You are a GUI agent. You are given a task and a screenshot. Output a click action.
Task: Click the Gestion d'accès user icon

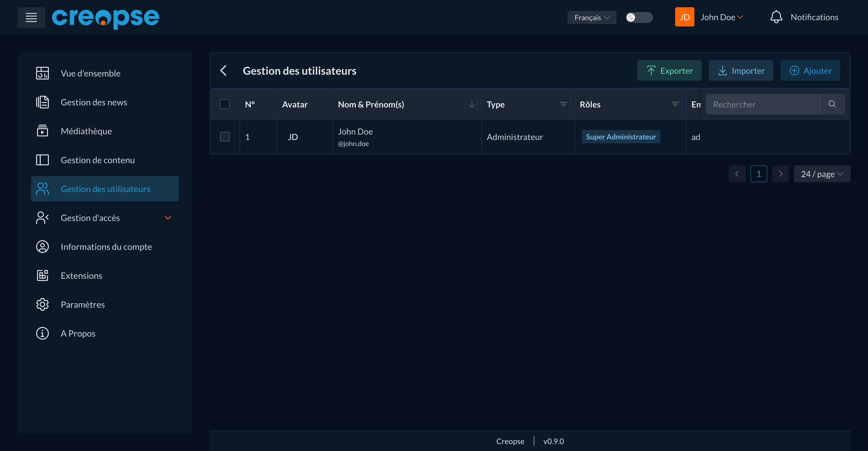pyautogui.click(x=42, y=218)
